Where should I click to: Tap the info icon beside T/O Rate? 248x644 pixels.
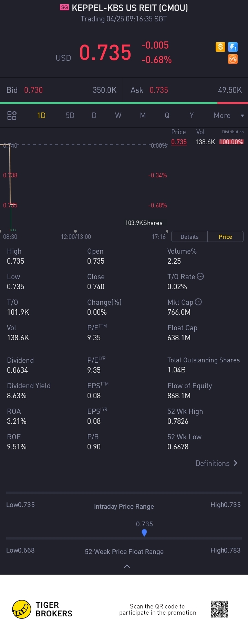tap(200, 276)
